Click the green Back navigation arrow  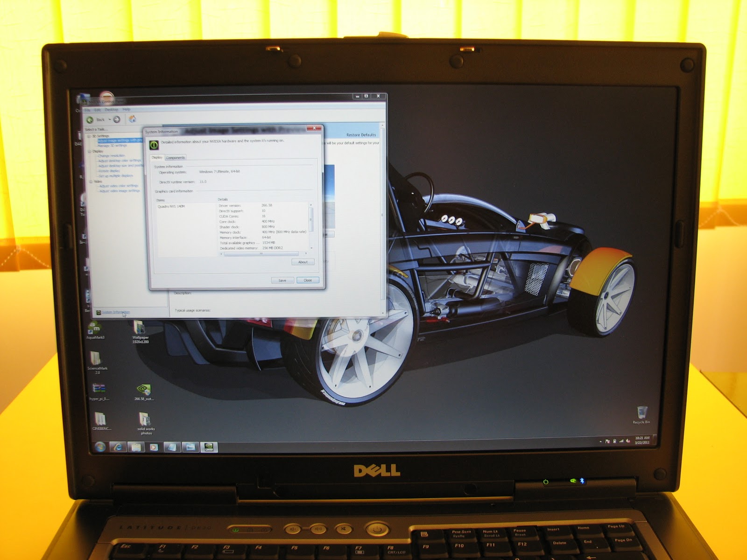pos(90,119)
